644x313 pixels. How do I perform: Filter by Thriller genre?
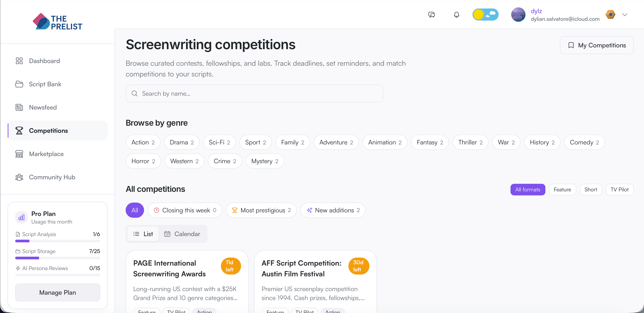click(470, 142)
